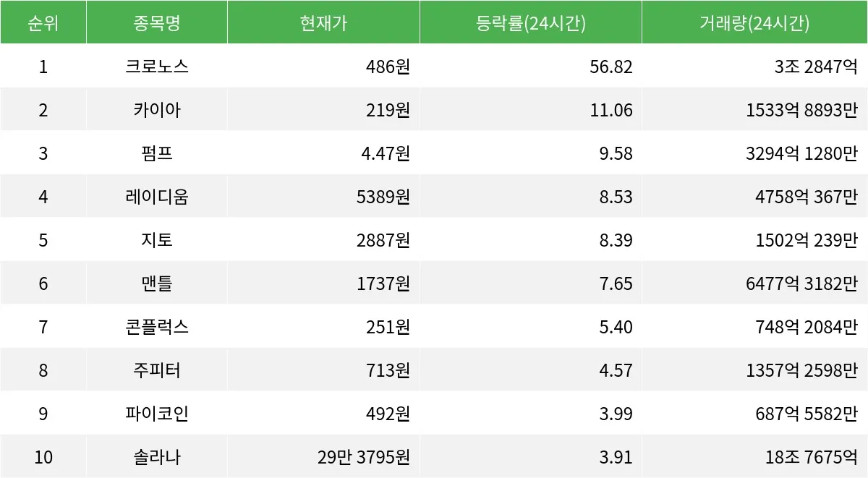Viewport: 868px width, 478px height.
Task: Click the 거래량(24시간) column header
Action: tap(754, 23)
